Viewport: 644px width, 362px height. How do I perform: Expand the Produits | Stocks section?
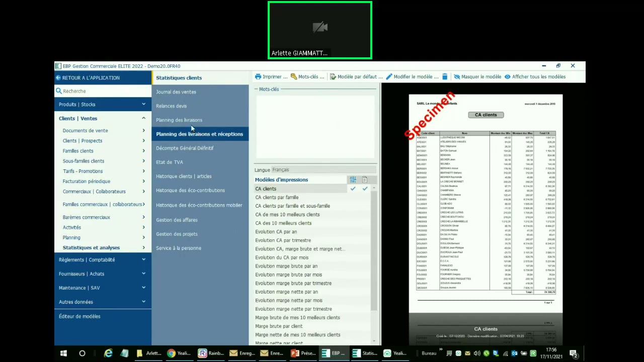143,105
